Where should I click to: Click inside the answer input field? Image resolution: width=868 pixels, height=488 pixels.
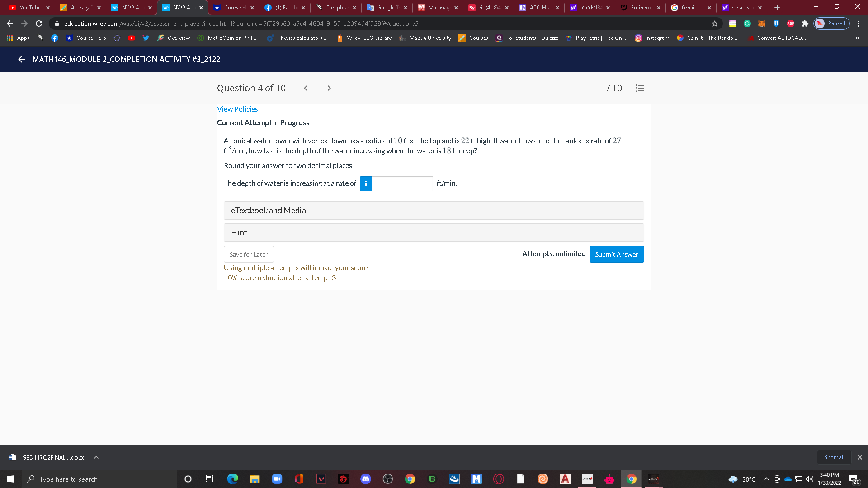[x=402, y=183]
